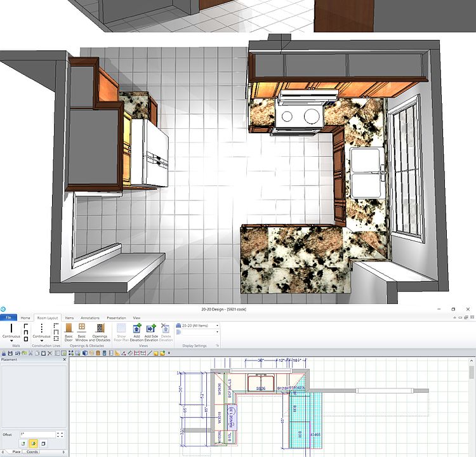Open the quick toolbar overflow arrow
The height and width of the screenshot is (457, 476).
tap(169, 353)
